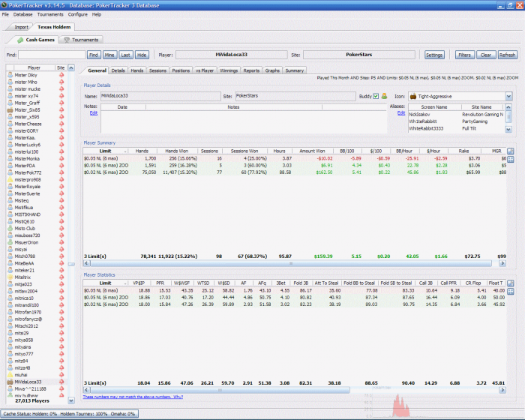Select the $0.02 NL (6 max) ZOO summary row
The height and width of the screenshot is (420, 525).
pos(295,172)
